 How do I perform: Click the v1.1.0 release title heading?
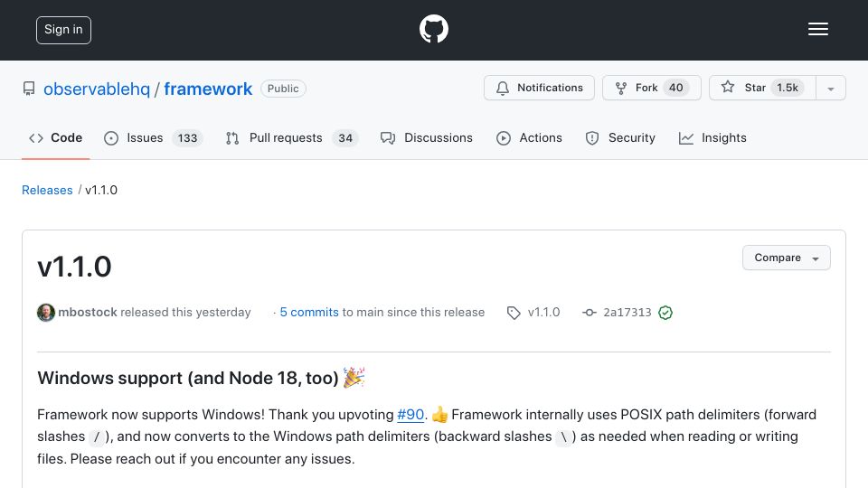pos(74,267)
